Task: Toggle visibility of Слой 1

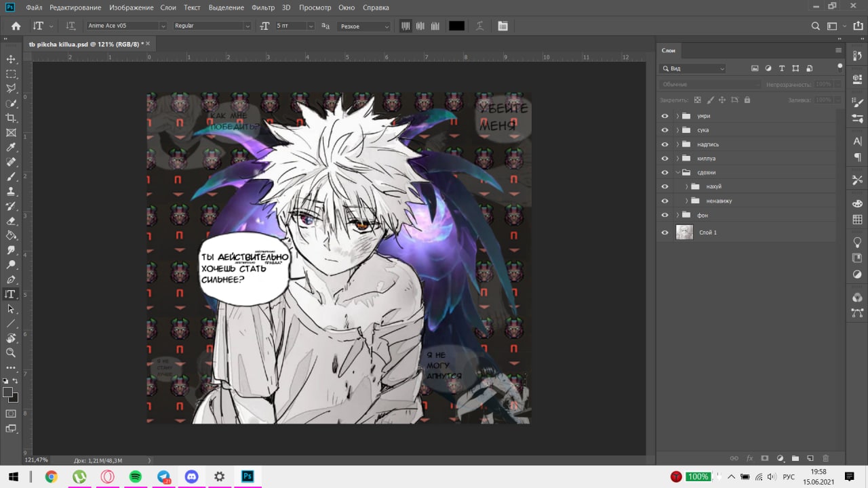Action: [665, 232]
